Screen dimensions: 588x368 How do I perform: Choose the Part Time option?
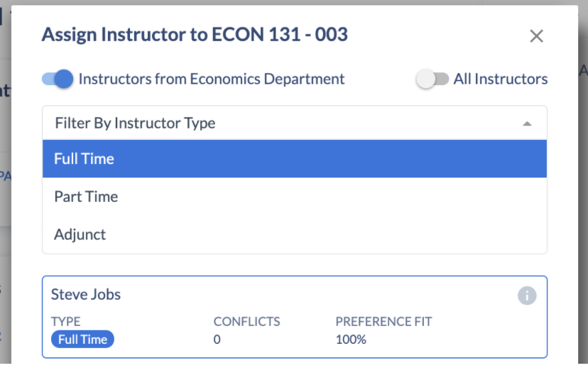(86, 197)
